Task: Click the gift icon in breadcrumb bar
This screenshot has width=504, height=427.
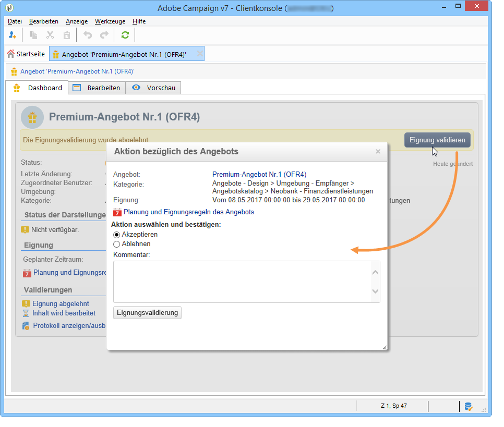Action: tap(14, 71)
